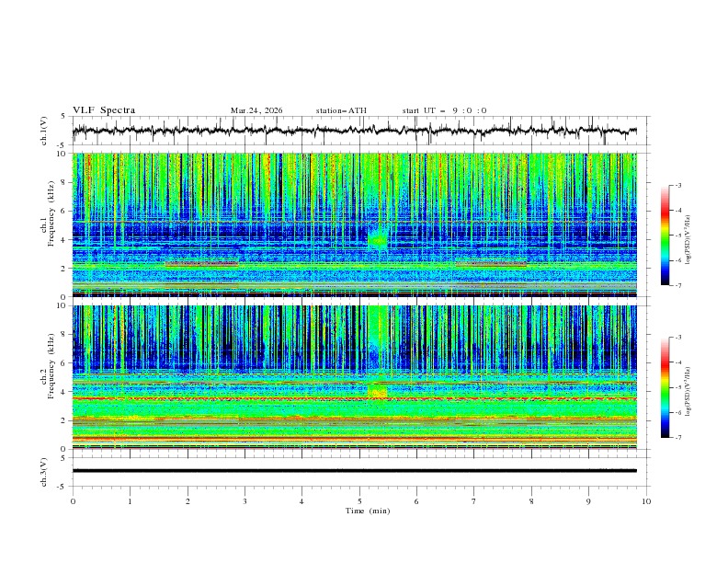Click the first red band in ch.1 spectrogram
728x563 pixels.
[201, 264]
